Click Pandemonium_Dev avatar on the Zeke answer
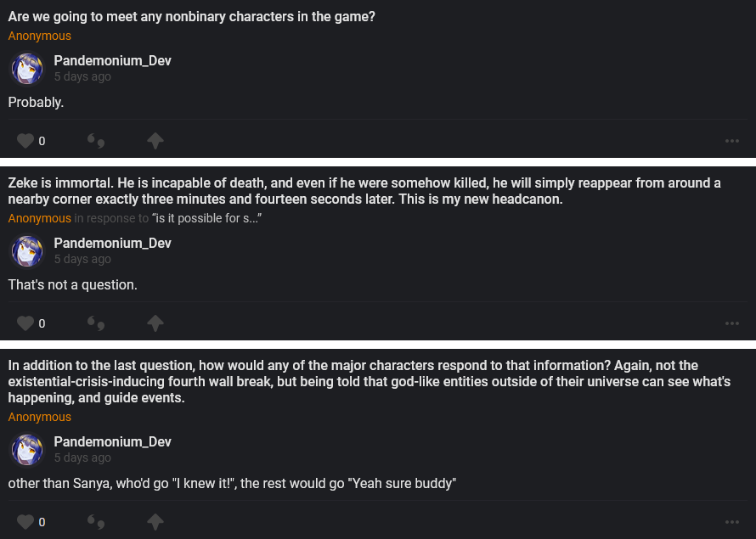Screen dimensions: 756x539 (x=27, y=251)
